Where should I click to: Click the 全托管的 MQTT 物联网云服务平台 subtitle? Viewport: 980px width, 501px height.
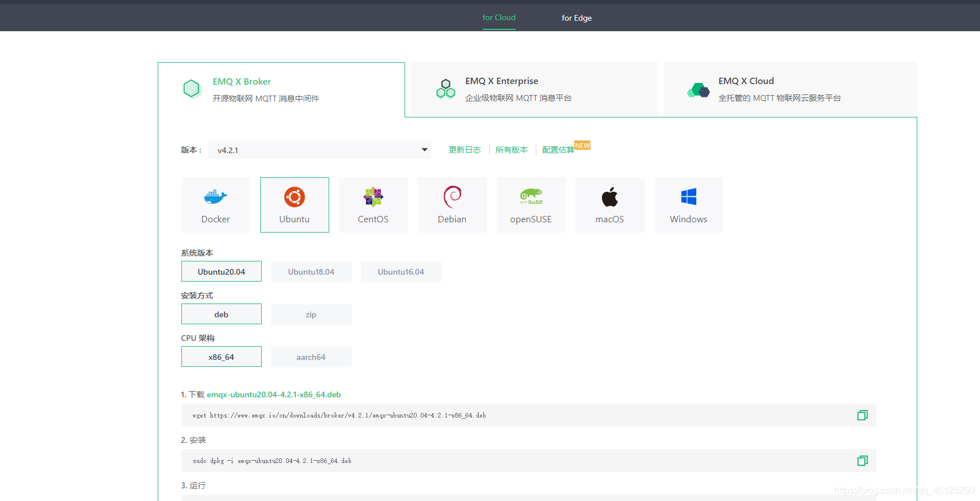click(780, 98)
